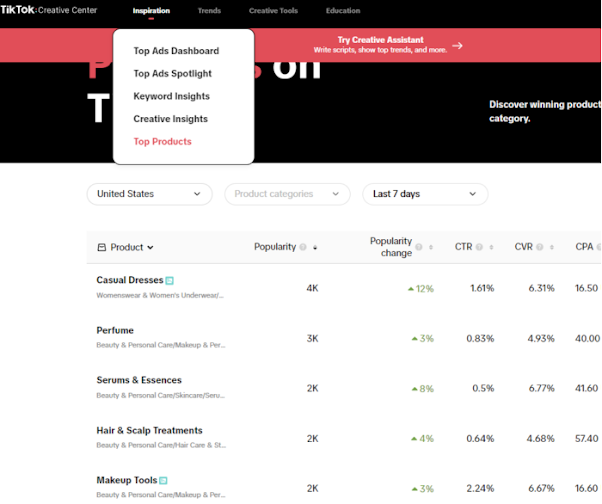Sort by CVR using the sort arrows
The height and width of the screenshot is (504, 602).
click(551, 247)
